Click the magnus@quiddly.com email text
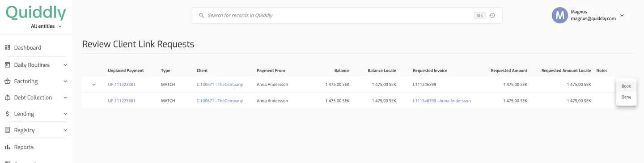The width and height of the screenshot is (644, 163). tap(593, 19)
